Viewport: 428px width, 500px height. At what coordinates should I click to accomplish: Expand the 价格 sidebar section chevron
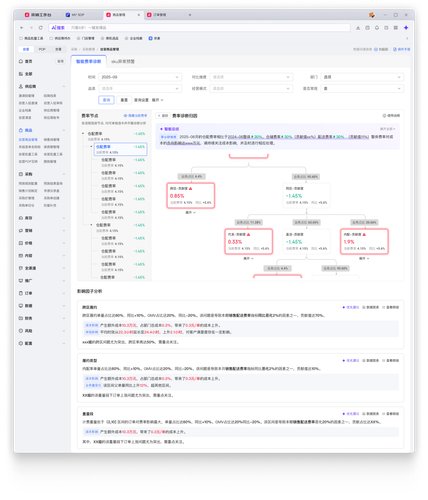64,243
